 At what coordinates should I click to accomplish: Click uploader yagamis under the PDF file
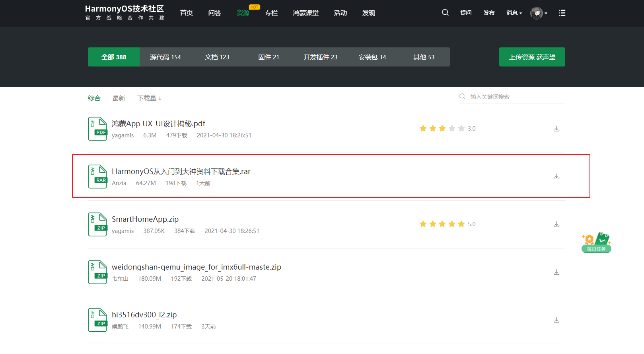click(x=123, y=135)
